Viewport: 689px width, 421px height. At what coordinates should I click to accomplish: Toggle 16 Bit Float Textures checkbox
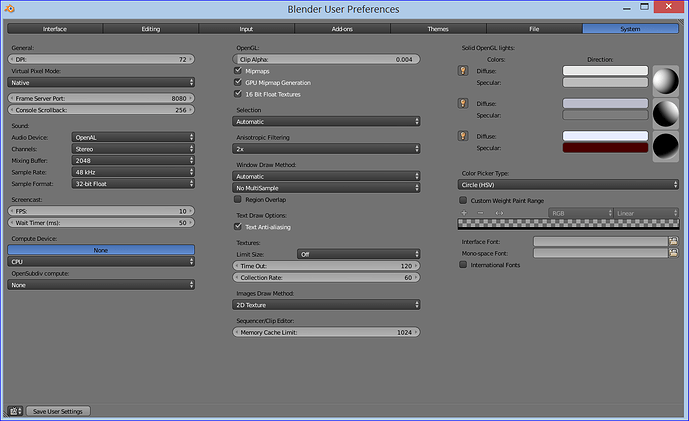pos(238,94)
